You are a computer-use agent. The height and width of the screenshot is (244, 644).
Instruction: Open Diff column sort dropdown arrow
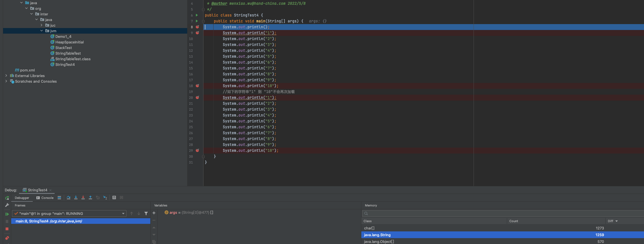(x=617, y=221)
